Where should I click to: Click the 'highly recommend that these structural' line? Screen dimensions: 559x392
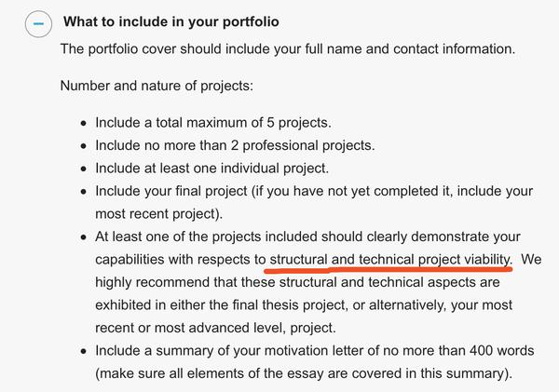(x=298, y=281)
